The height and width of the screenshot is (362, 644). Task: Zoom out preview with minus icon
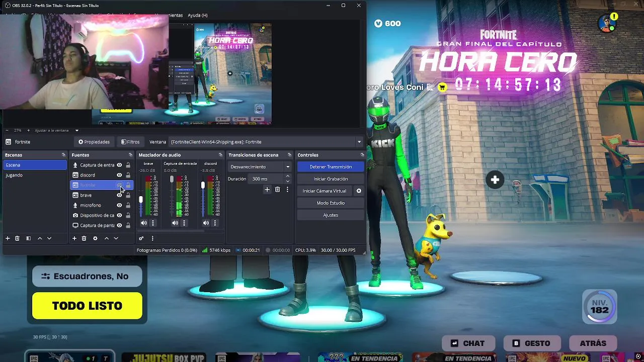pos(7,130)
